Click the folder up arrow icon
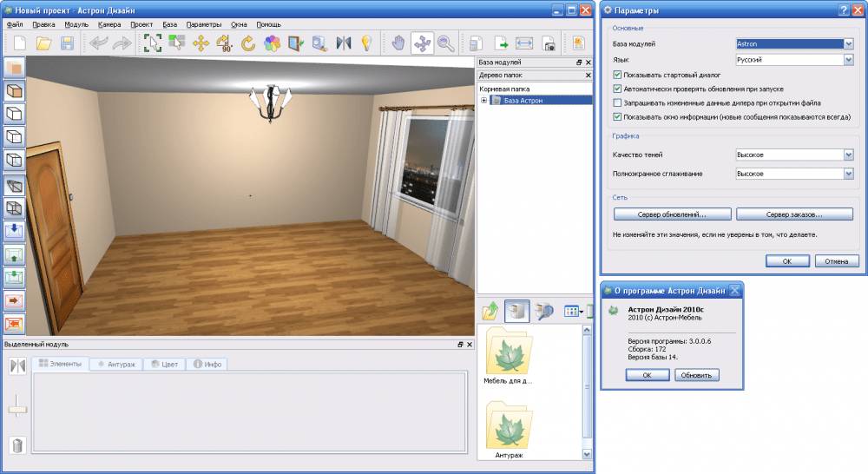This screenshot has width=868, height=474. point(490,311)
